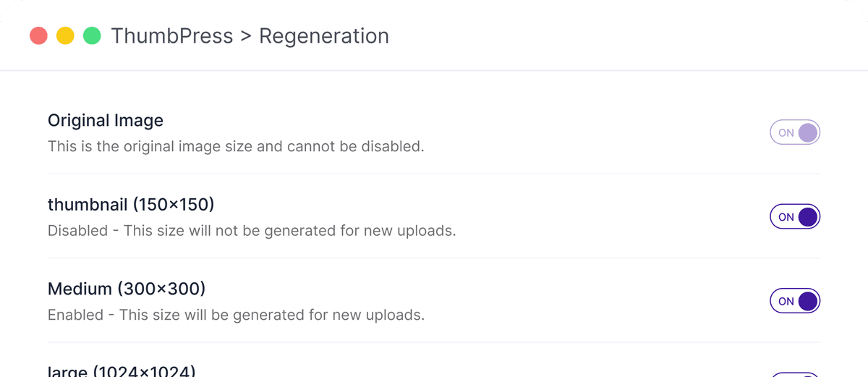
Task: Click the faded knob on the Original Image toggle
Action: pos(807,132)
